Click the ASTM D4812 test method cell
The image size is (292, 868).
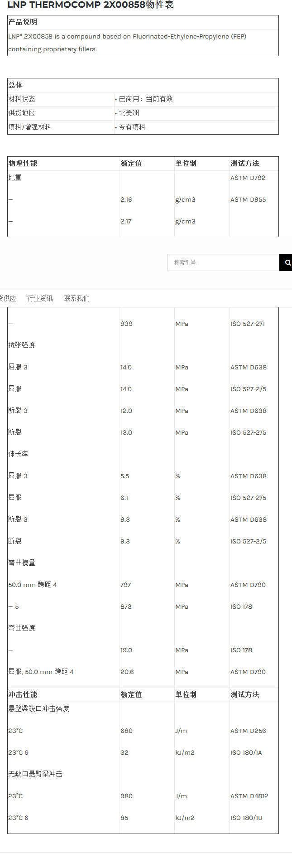[249, 796]
